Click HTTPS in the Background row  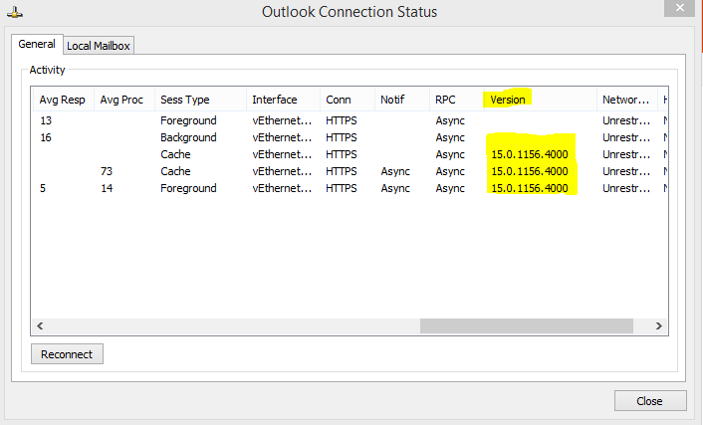click(341, 138)
